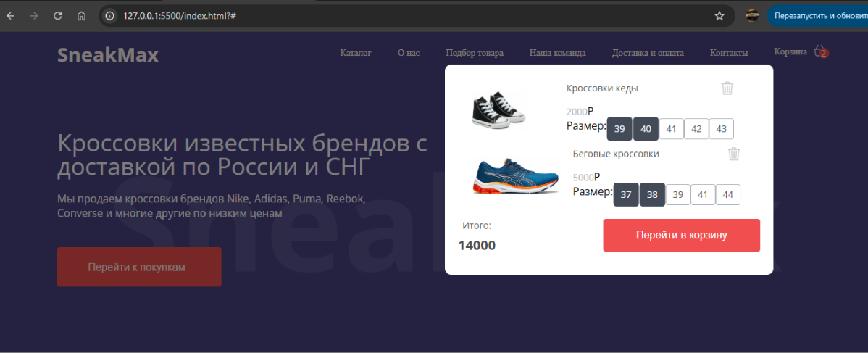
Task: Open the blue running shoe thumbnail
Action: (516, 177)
